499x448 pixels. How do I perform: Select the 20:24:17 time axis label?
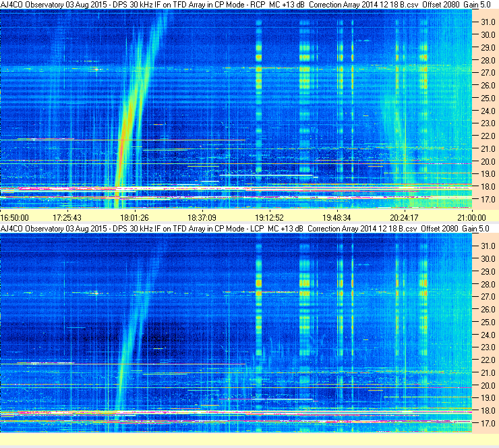(x=404, y=218)
